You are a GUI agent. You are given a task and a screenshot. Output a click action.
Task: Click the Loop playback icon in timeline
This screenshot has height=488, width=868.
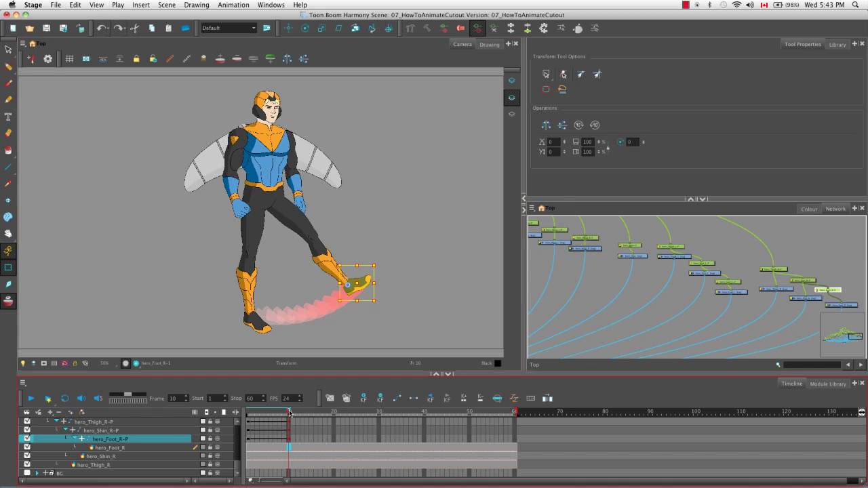(x=64, y=399)
